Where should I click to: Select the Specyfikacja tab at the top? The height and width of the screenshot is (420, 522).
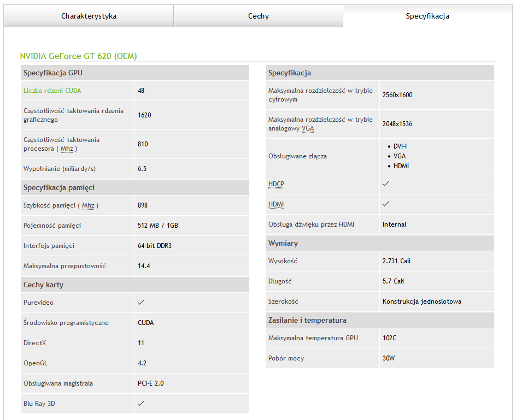pos(427,16)
